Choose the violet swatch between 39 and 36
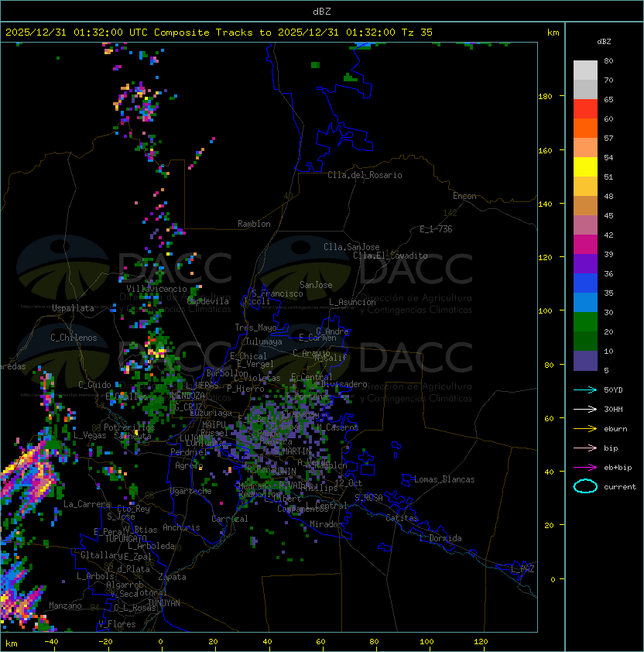644x652 pixels. point(585,264)
